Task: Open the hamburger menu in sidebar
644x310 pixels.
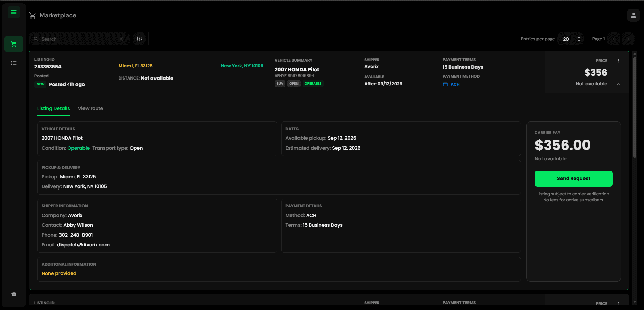Action: click(x=14, y=12)
